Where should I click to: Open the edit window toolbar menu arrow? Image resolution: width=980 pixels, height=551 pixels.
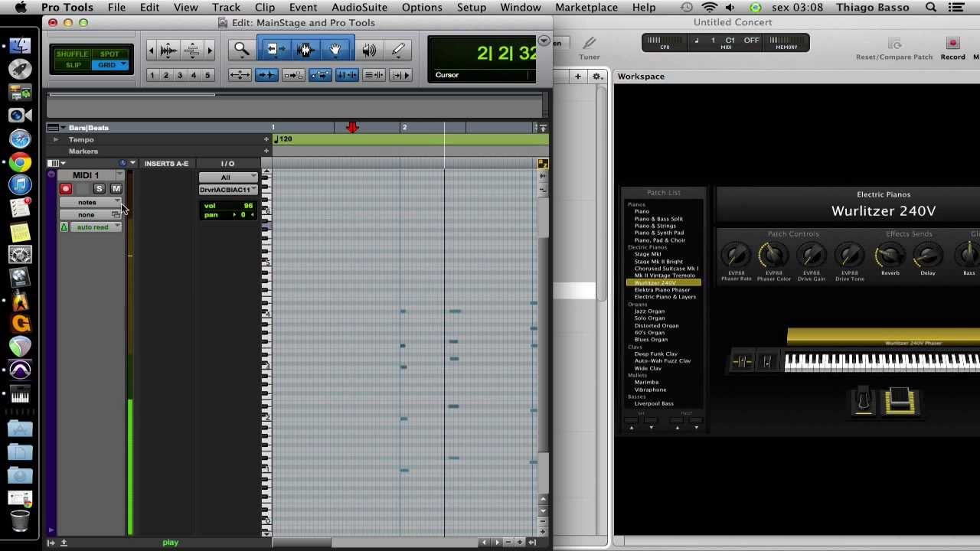[x=544, y=41]
